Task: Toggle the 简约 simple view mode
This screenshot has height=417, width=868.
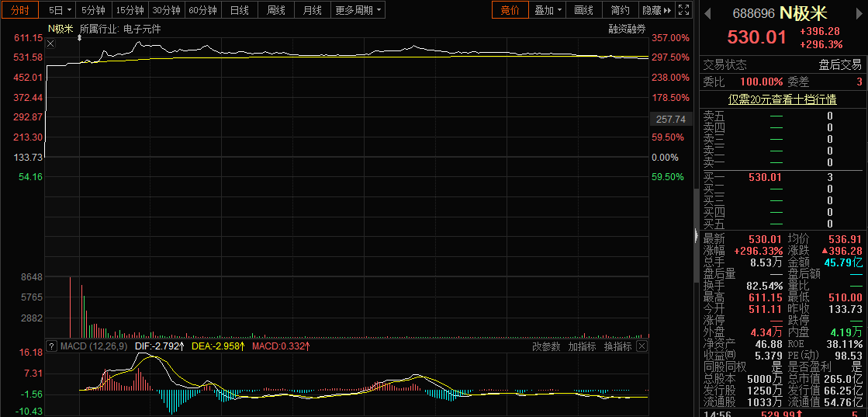Action: [620, 10]
